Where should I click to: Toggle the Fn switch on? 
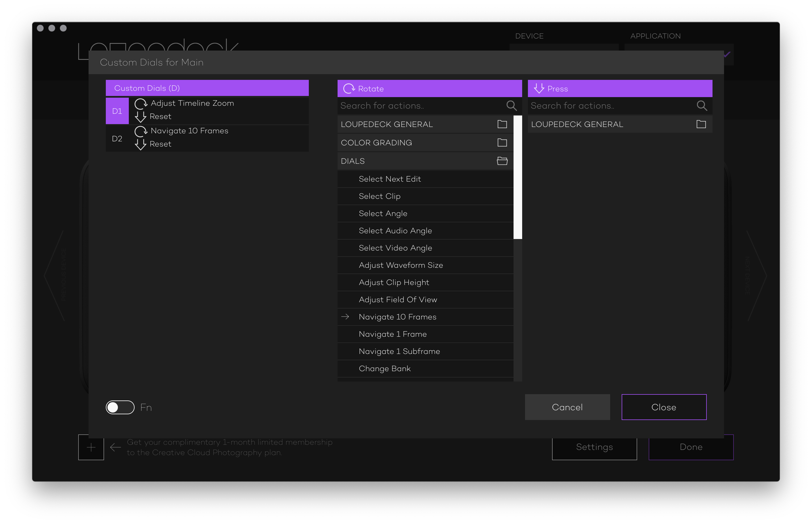120,407
